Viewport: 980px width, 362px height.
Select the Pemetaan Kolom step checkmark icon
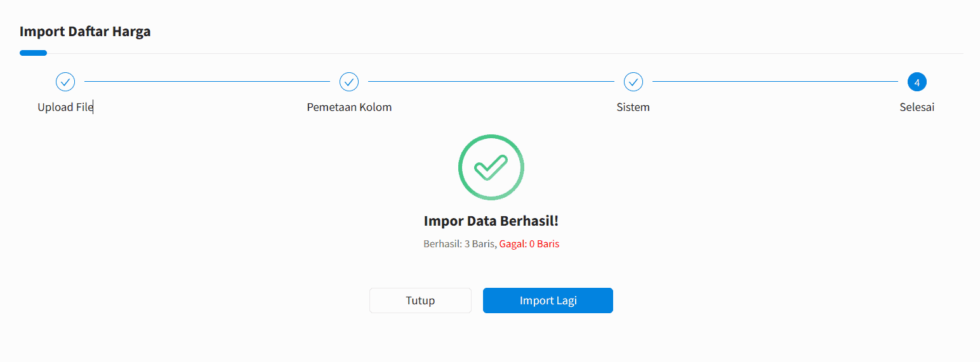tap(349, 82)
